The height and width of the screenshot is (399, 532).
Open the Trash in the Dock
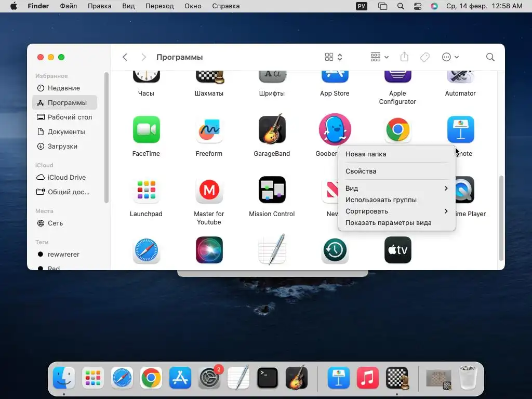tap(468, 377)
